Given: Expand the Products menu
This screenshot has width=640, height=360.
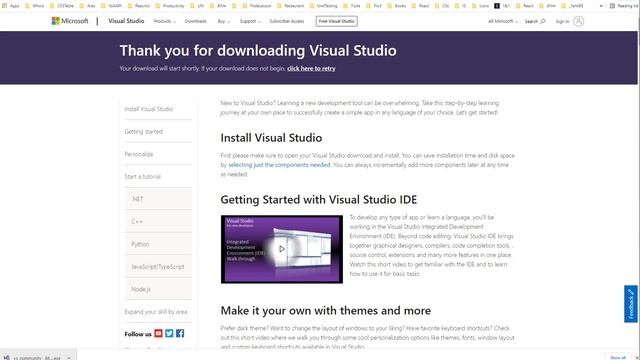Looking at the screenshot, I should point(164,21).
